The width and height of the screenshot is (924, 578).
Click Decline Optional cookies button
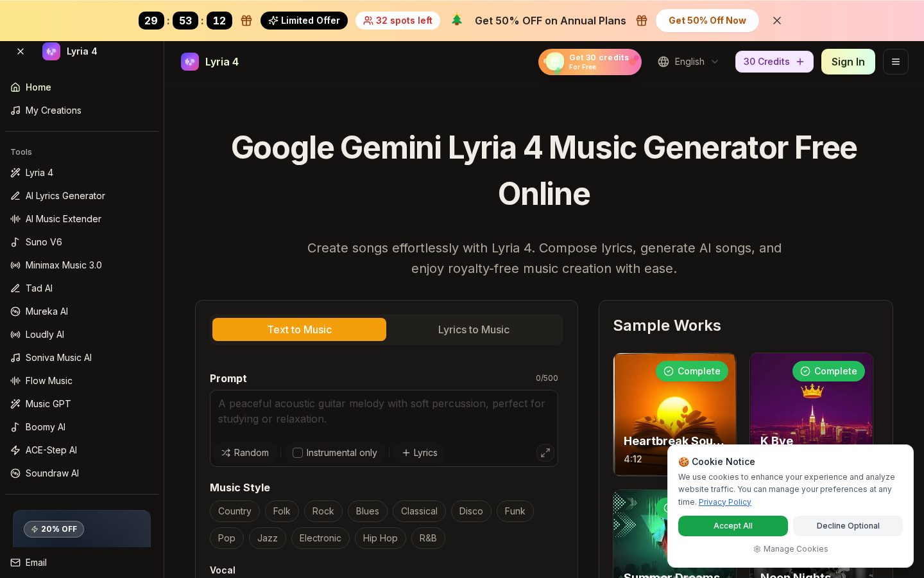point(848,526)
